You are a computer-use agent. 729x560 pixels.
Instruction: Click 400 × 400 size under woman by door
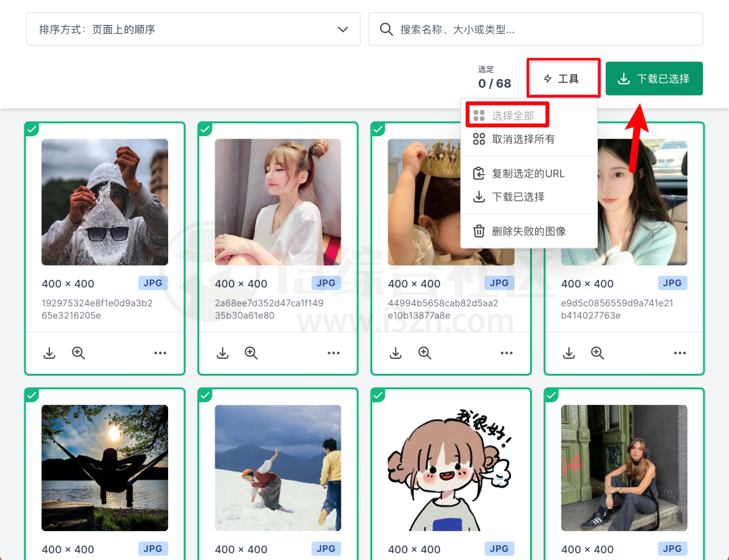point(587,549)
